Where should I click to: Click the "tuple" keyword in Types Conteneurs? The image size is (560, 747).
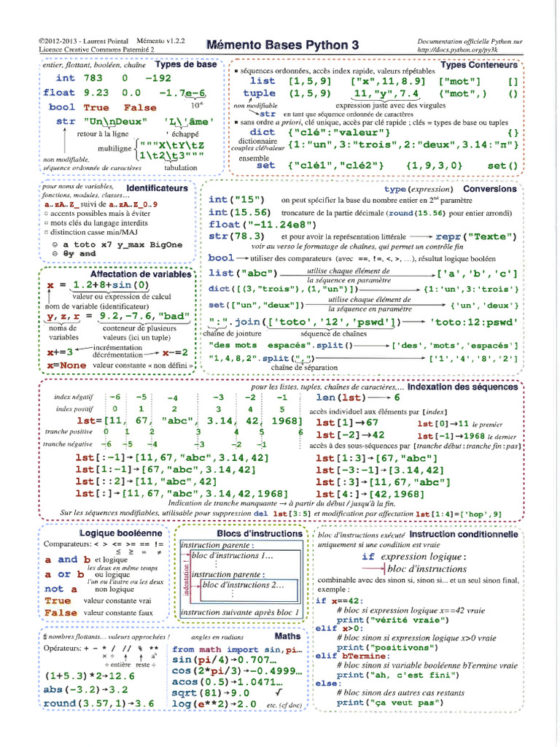click(260, 93)
